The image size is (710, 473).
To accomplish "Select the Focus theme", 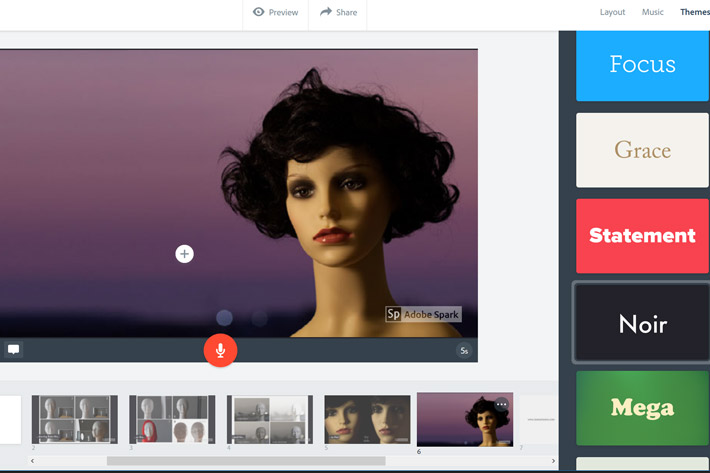I will (x=642, y=66).
